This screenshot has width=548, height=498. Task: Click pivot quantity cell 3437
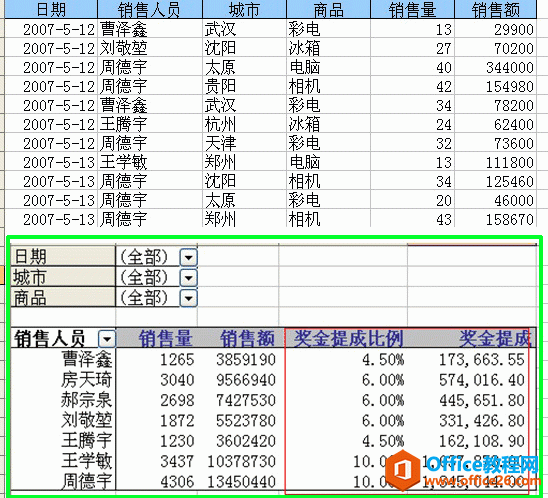177,461
